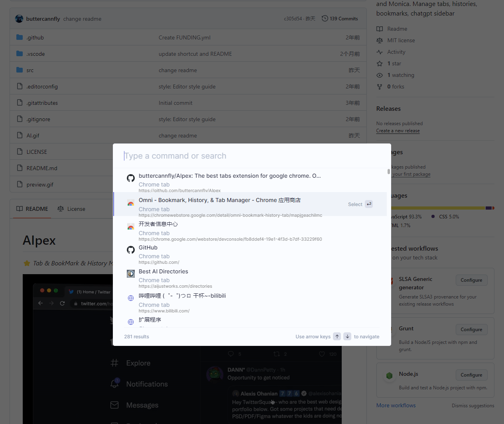The image size is (504, 424).
Task: Click GitHub icon of Alpex tab result
Action: pos(131,178)
